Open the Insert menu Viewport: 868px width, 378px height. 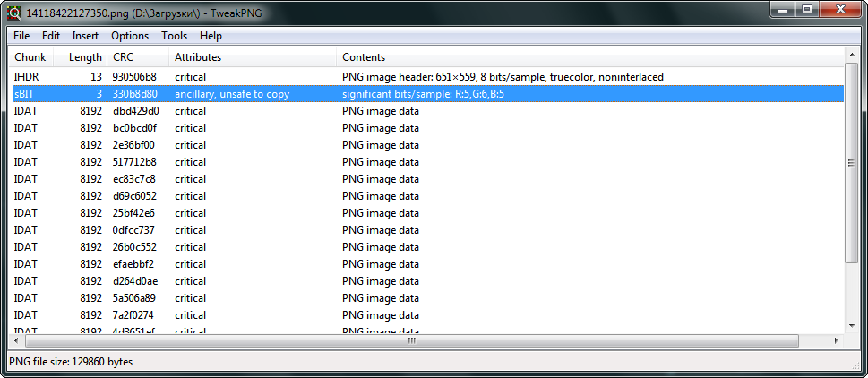tap(85, 36)
